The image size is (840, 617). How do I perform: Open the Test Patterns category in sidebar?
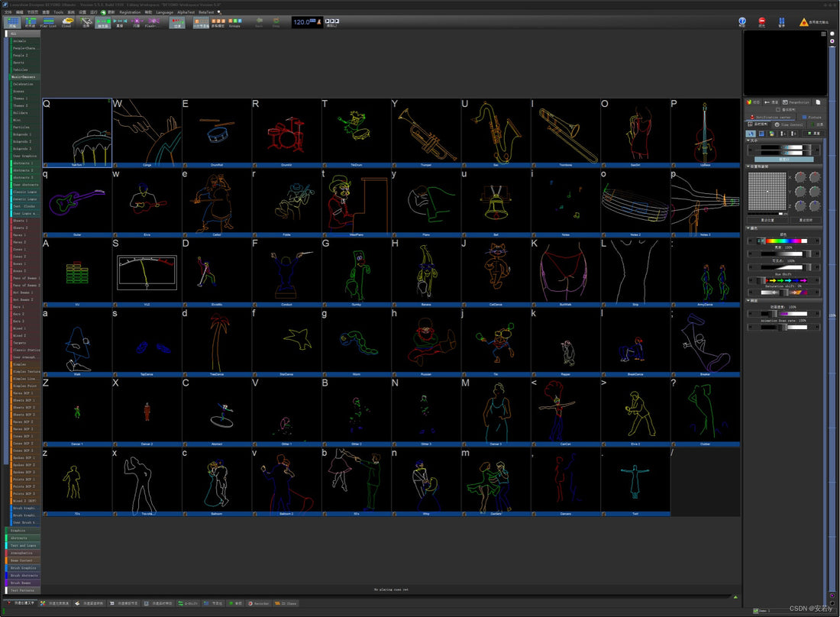click(22, 590)
